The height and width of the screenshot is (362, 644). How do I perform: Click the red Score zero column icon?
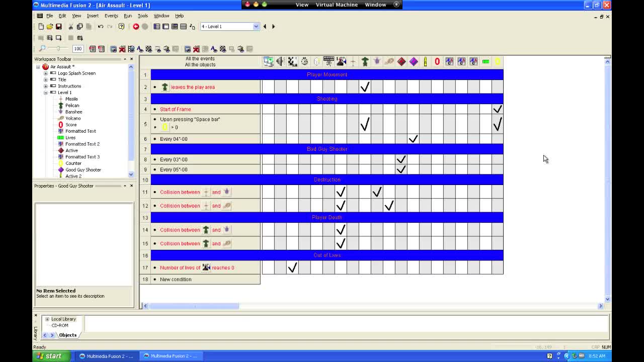pos(437,61)
